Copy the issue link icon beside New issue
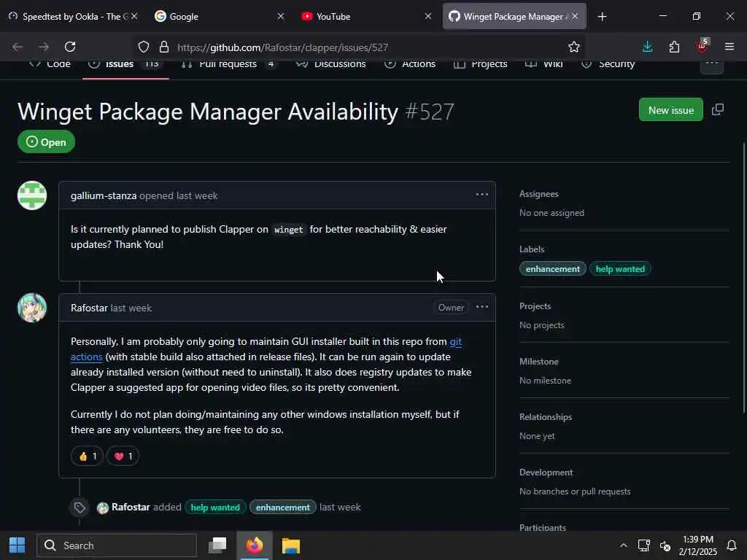The width and height of the screenshot is (747, 560). (x=718, y=109)
